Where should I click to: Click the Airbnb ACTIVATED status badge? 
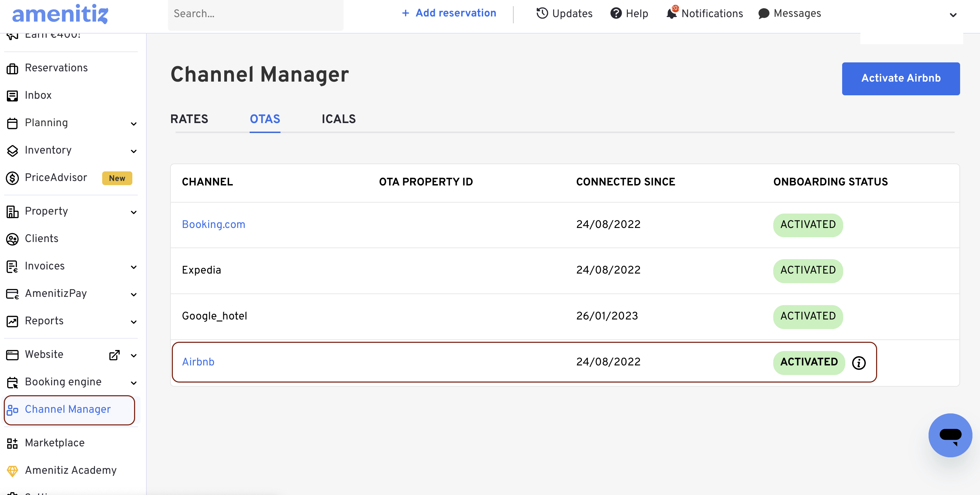click(809, 363)
